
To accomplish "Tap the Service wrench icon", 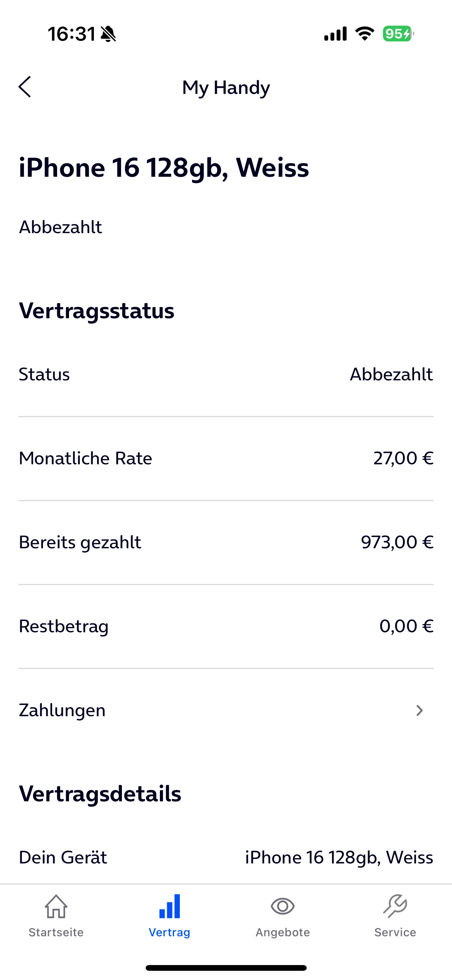I will pyautogui.click(x=395, y=906).
